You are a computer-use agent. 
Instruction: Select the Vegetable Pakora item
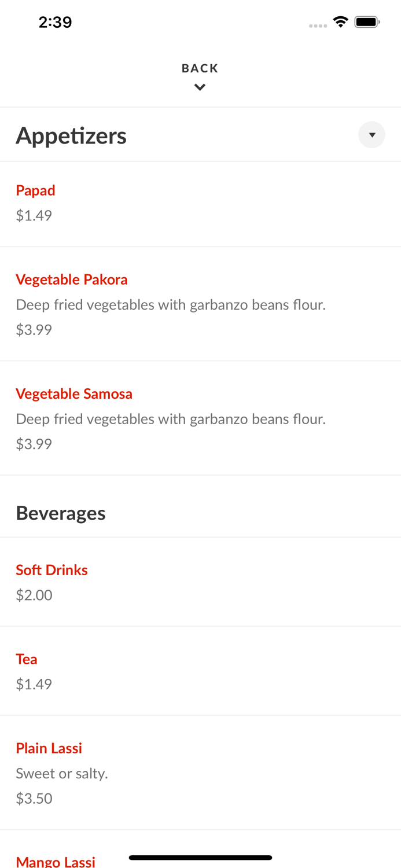pos(72,279)
